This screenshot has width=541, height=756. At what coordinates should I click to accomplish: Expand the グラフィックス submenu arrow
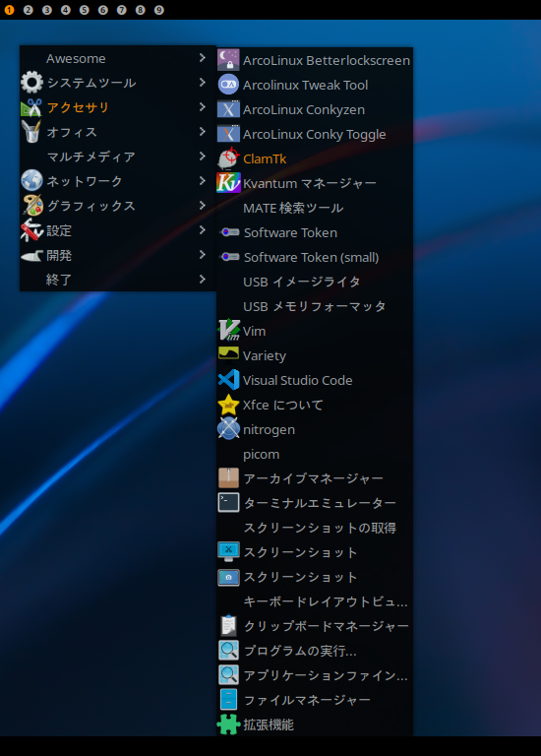203,206
